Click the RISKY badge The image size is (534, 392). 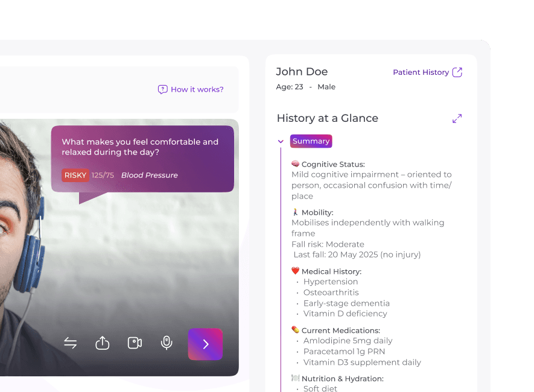coord(75,175)
